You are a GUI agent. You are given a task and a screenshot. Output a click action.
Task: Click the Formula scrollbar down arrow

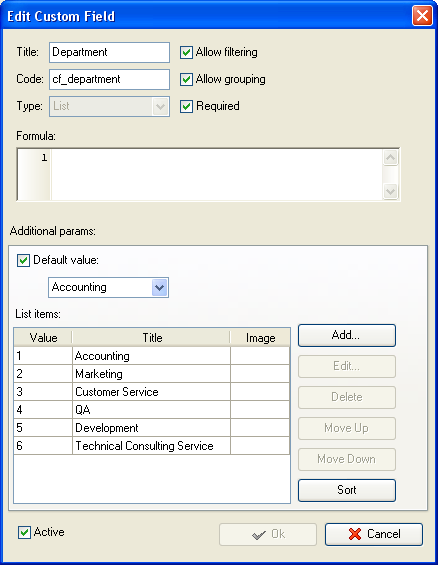click(x=390, y=191)
